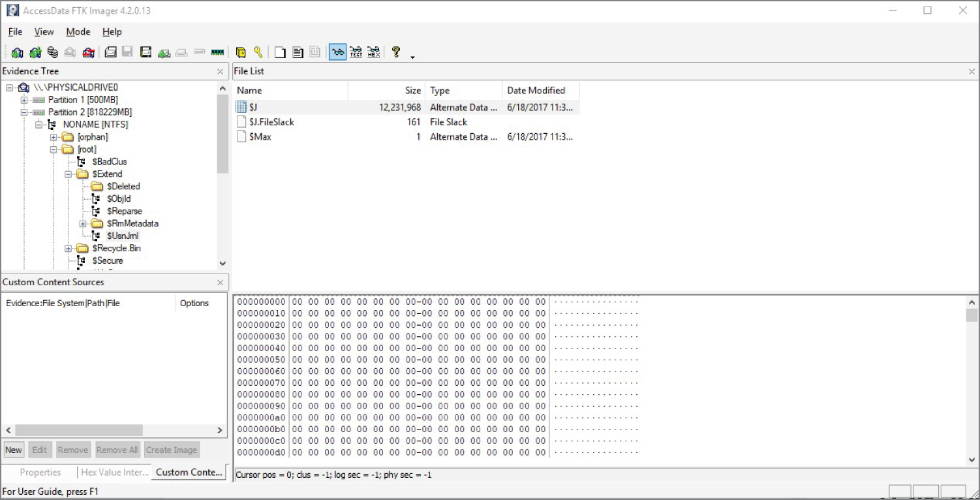This screenshot has height=500, width=980.
Task: Close the Custom Content Sources panel
Action: [x=220, y=283]
